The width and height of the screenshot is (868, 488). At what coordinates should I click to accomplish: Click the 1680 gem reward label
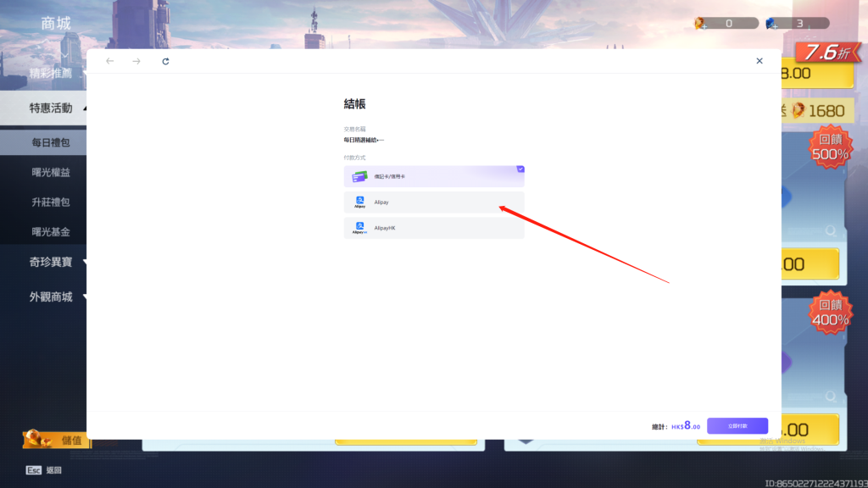[x=826, y=111]
